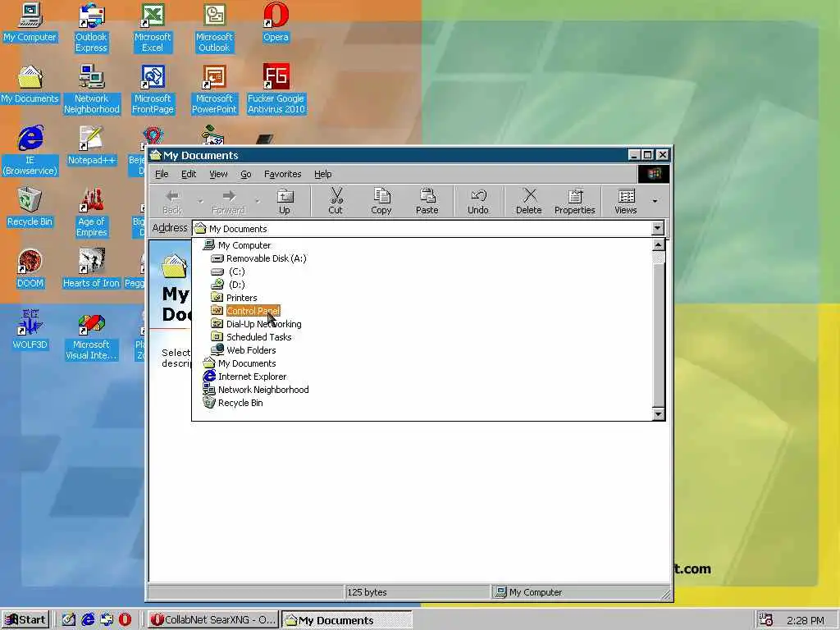Open the File menu

[x=162, y=174]
